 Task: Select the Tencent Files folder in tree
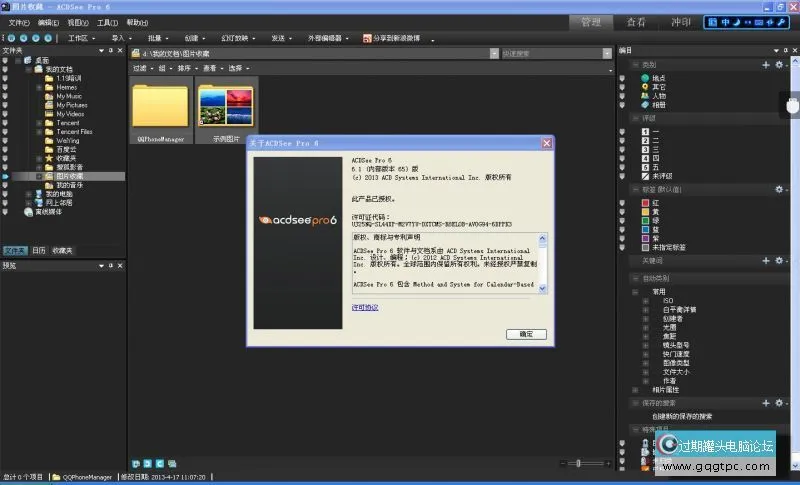(x=74, y=132)
